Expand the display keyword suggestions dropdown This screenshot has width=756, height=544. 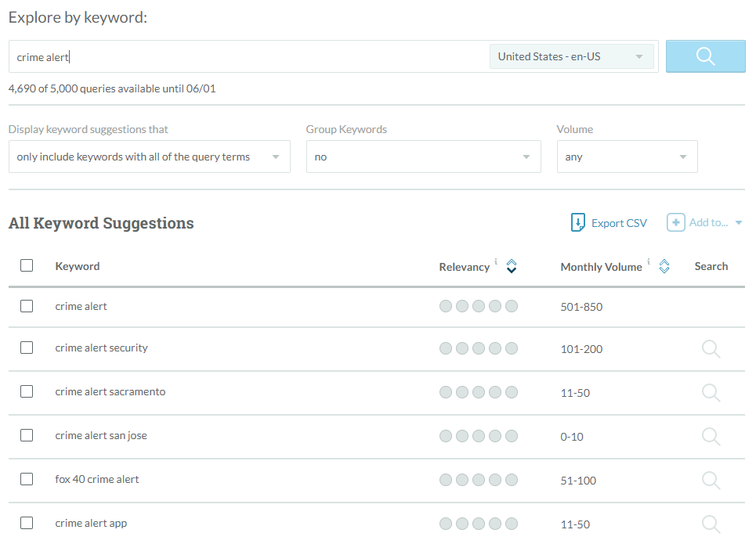point(149,157)
